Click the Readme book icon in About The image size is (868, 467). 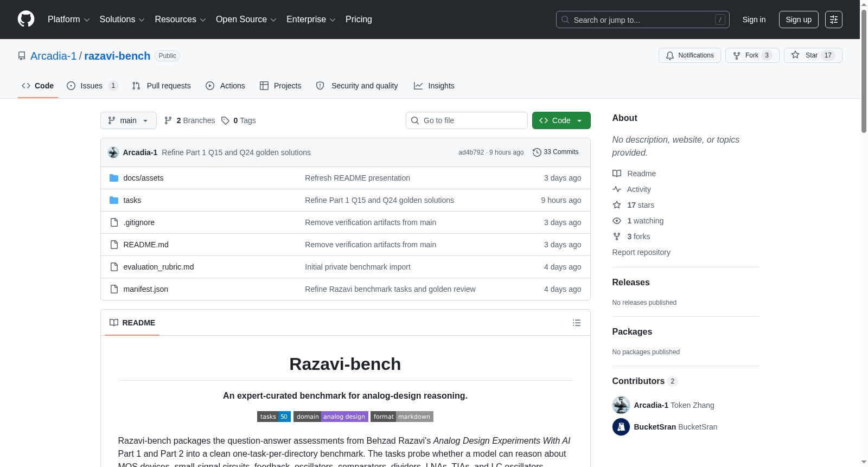coord(617,174)
